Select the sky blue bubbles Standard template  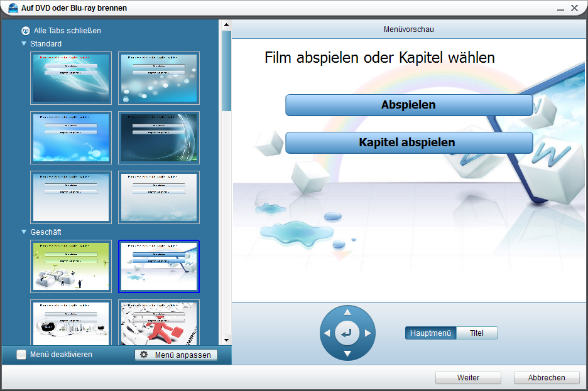click(71, 137)
